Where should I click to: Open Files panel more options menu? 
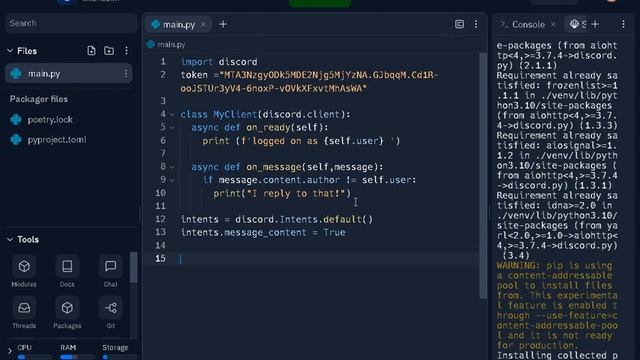[x=126, y=51]
